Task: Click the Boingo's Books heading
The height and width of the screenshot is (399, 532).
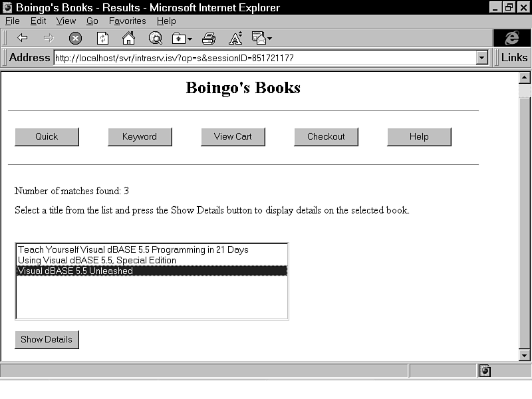Action: coord(243,88)
